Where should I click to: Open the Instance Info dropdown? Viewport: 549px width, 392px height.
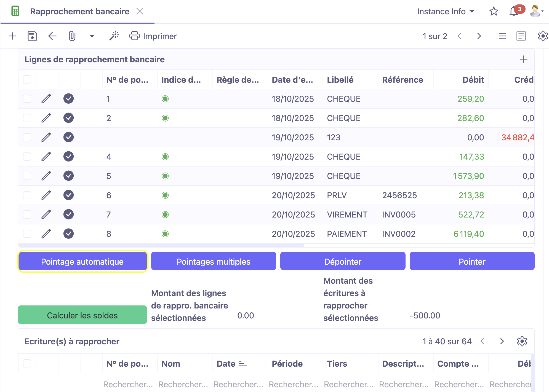(445, 12)
